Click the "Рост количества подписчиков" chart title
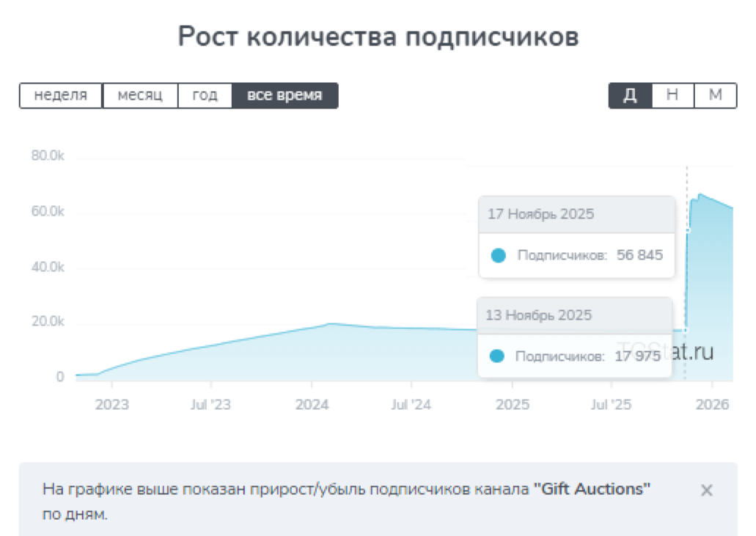 click(378, 37)
